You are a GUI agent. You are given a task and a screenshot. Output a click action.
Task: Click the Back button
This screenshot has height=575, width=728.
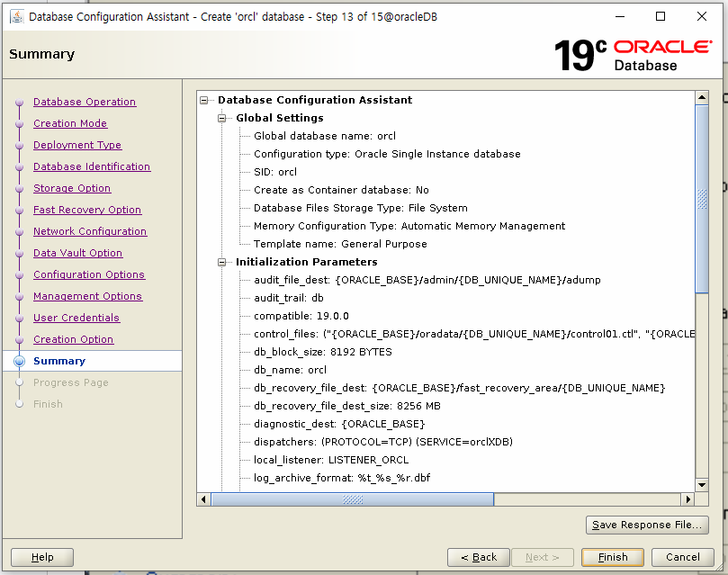point(479,557)
